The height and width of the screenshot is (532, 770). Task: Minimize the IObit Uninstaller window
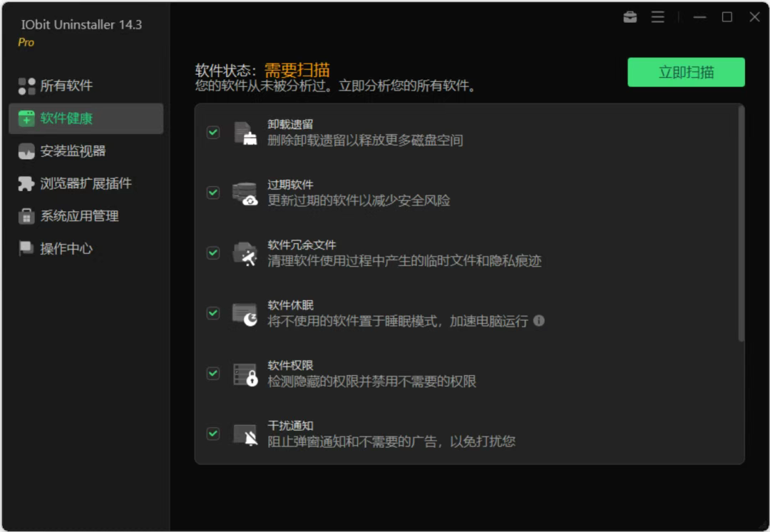tap(700, 17)
